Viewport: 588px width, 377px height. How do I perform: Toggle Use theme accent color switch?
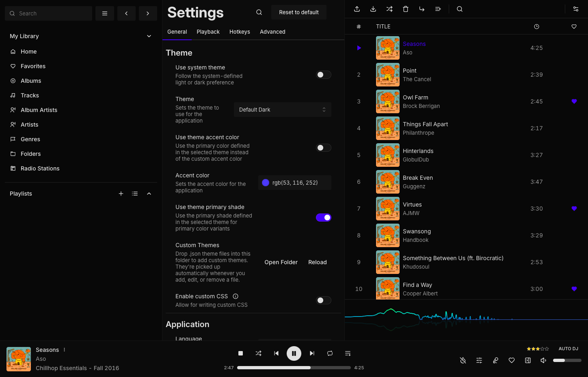coord(324,148)
